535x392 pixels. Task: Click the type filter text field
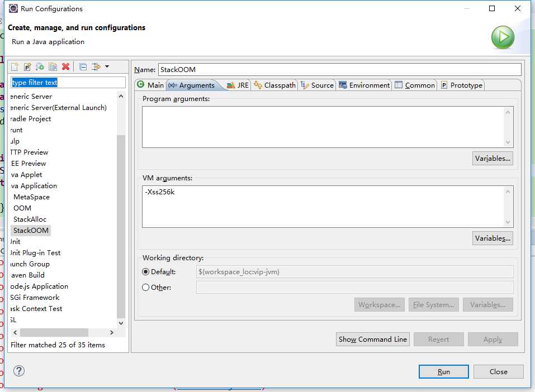[x=68, y=83]
